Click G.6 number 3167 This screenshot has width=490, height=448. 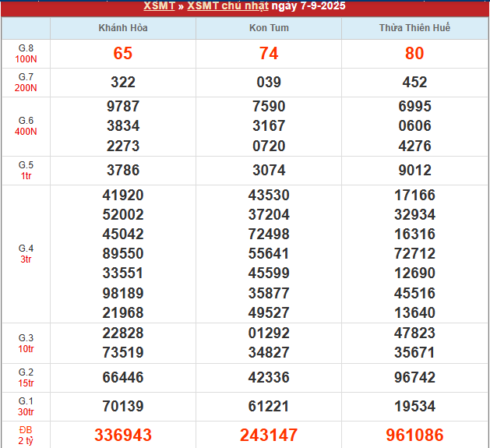pyautogui.click(x=269, y=126)
